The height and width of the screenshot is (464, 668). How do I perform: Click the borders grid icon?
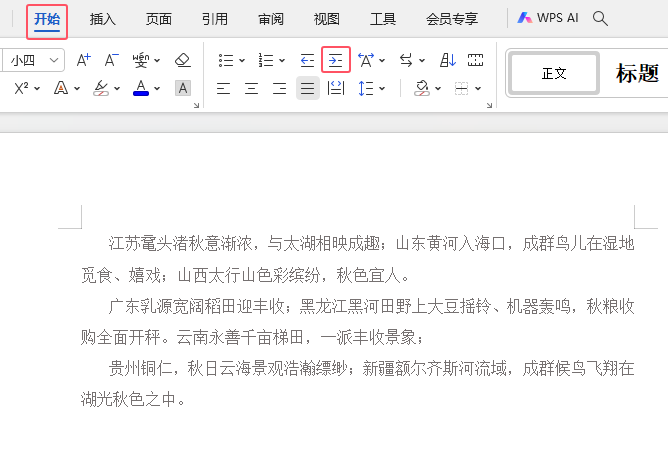click(461, 88)
